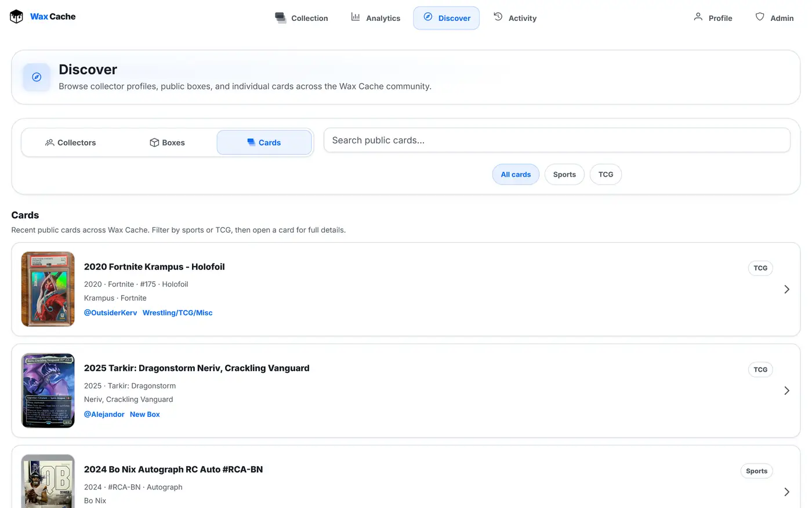Image resolution: width=812 pixels, height=508 pixels.
Task: Click the Boxes cube icon
Action: point(154,143)
